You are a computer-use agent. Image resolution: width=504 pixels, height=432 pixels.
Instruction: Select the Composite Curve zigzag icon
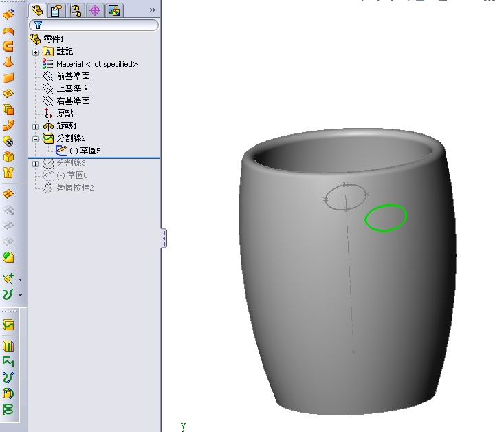tap(8, 362)
